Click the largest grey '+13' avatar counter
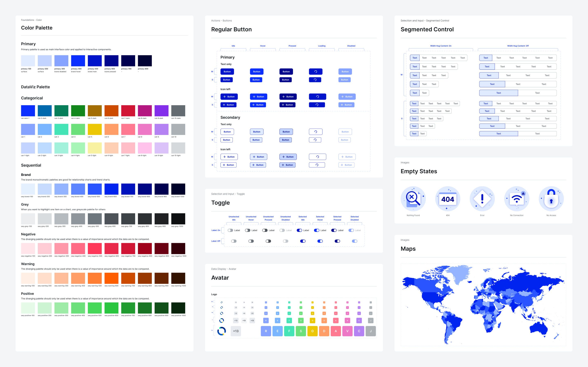 [x=236, y=331]
